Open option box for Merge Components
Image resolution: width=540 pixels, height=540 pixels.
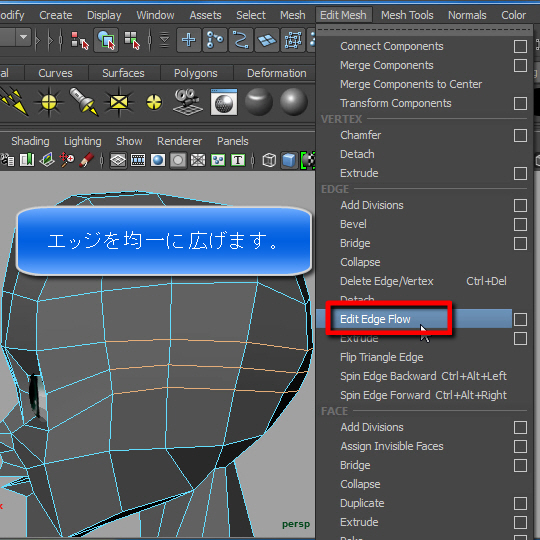click(x=520, y=65)
